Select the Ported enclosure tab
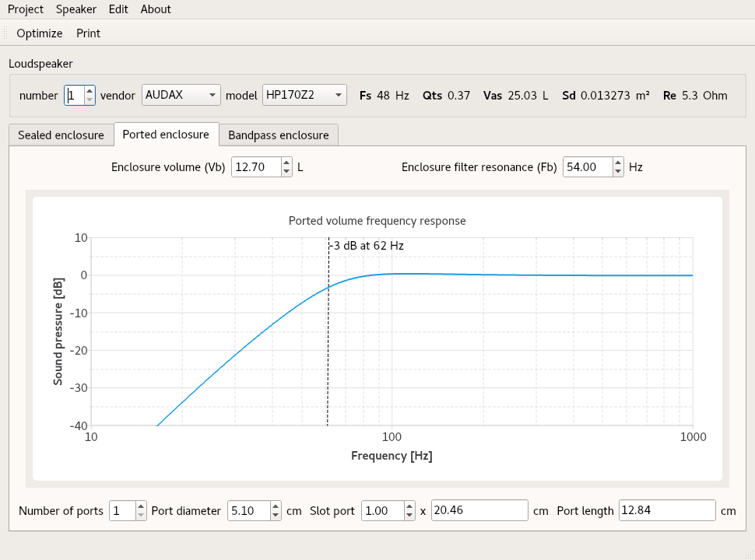755x560 pixels. [x=166, y=135]
